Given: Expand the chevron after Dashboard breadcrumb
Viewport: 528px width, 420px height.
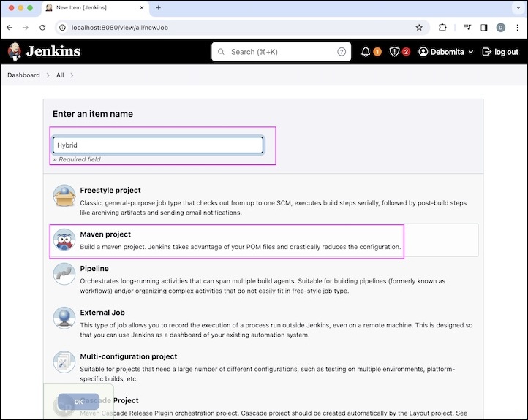Looking at the screenshot, I should [48, 75].
